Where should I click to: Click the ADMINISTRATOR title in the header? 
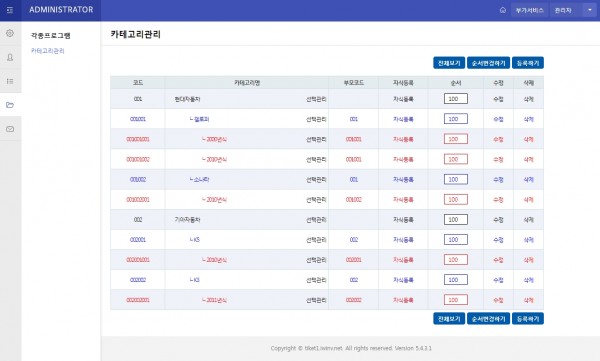pos(61,10)
